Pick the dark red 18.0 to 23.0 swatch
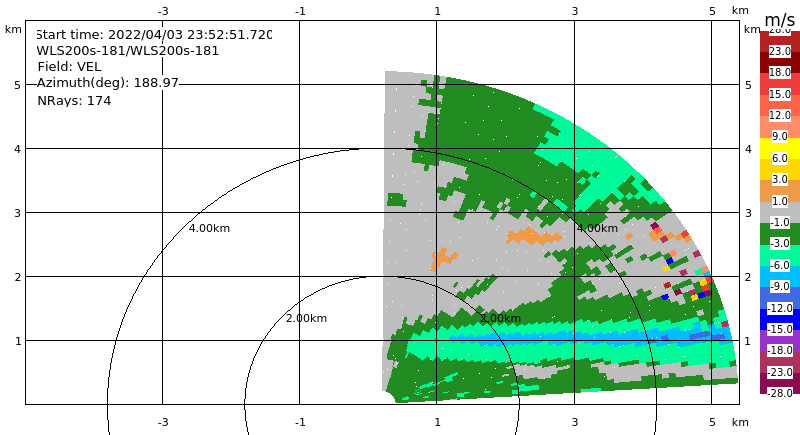Viewport: 800px width, 435px height. tap(780, 62)
